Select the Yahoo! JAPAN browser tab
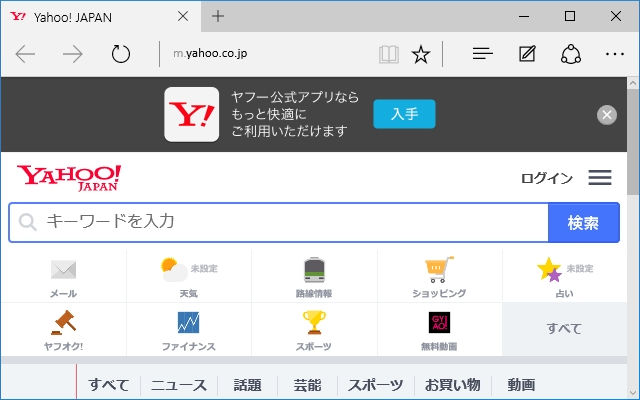The height and width of the screenshot is (400, 640). 101,16
